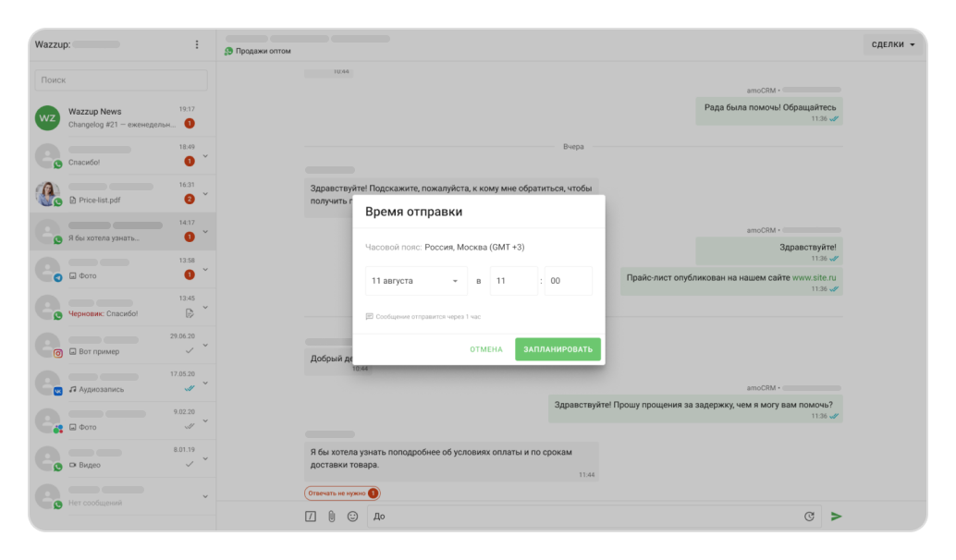Viewport: 956px width, 560px height.
Task: Click the Wazzup News WZ avatar
Action: [x=47, y=118]
